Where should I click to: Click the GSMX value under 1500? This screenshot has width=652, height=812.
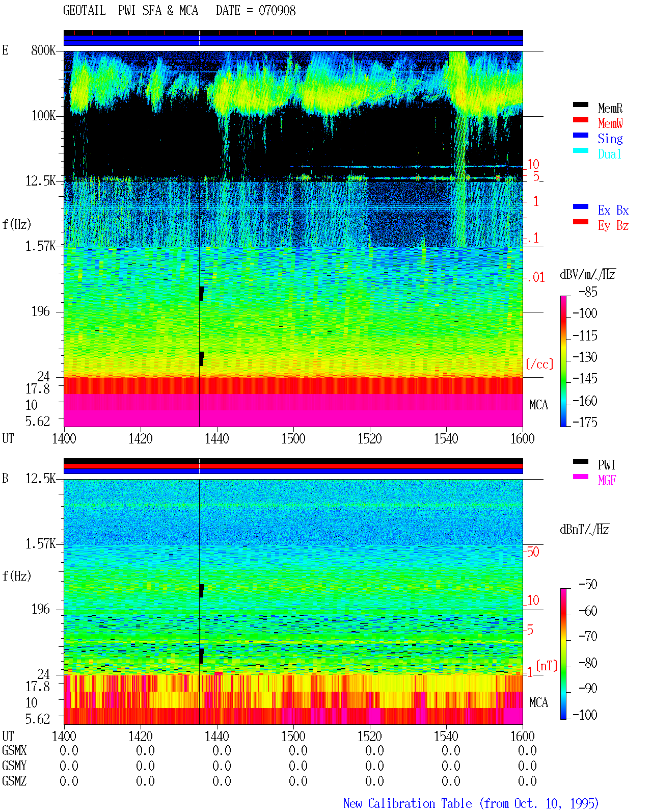pos(298,750)
